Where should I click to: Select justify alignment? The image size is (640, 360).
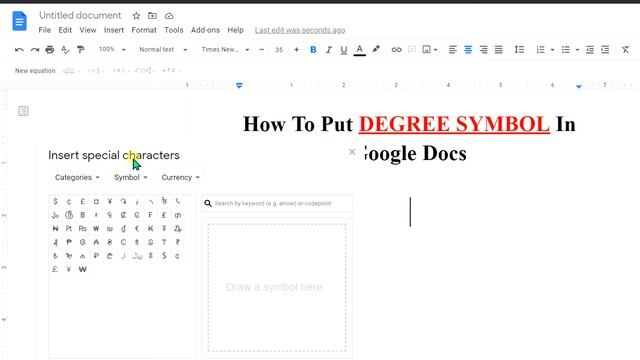click(x=499, y=50)
